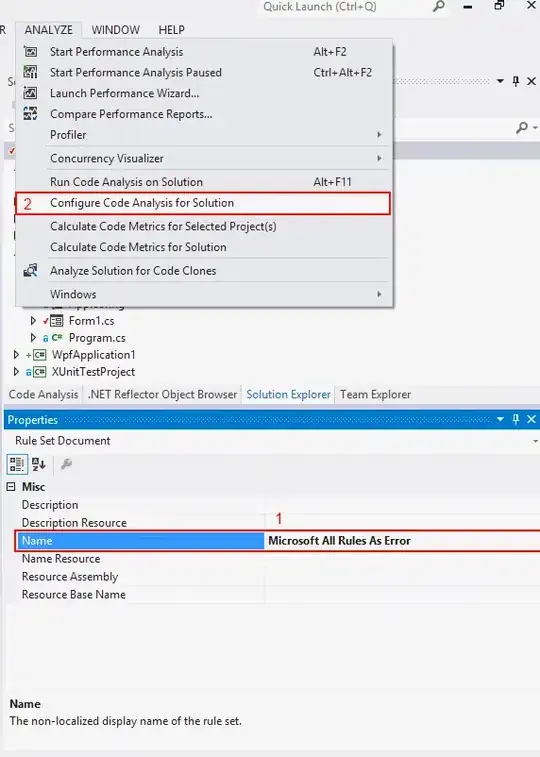Viewport: 540px width, 757px height.
Task: Click the Property Pages wrench icon
Action: (x=66, y=464)
